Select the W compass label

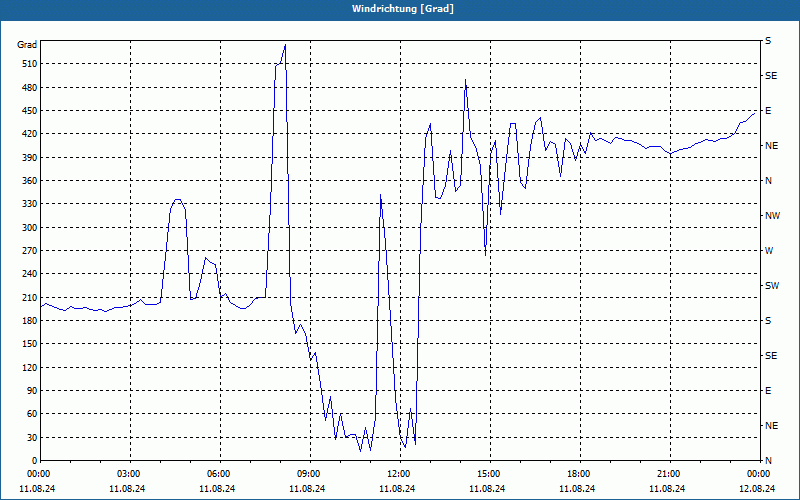point(769,251)
